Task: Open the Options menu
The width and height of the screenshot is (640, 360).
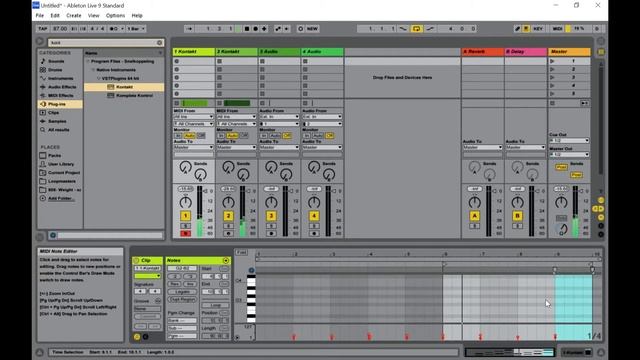Action: tap(116, 16)
